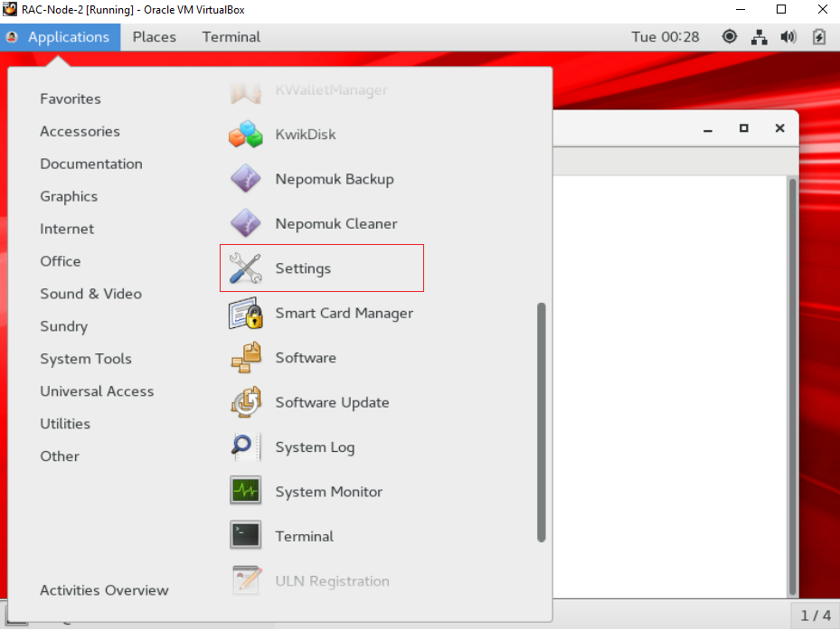The width and height of the screenshot is (840, 630).
Task: Select the Other category
Action: coord(60,456)
